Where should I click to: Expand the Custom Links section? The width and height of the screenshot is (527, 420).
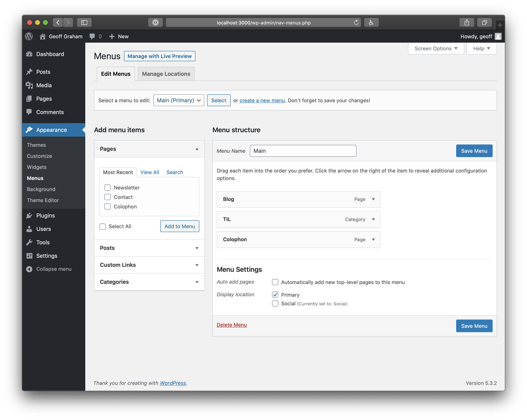(149, 265)
